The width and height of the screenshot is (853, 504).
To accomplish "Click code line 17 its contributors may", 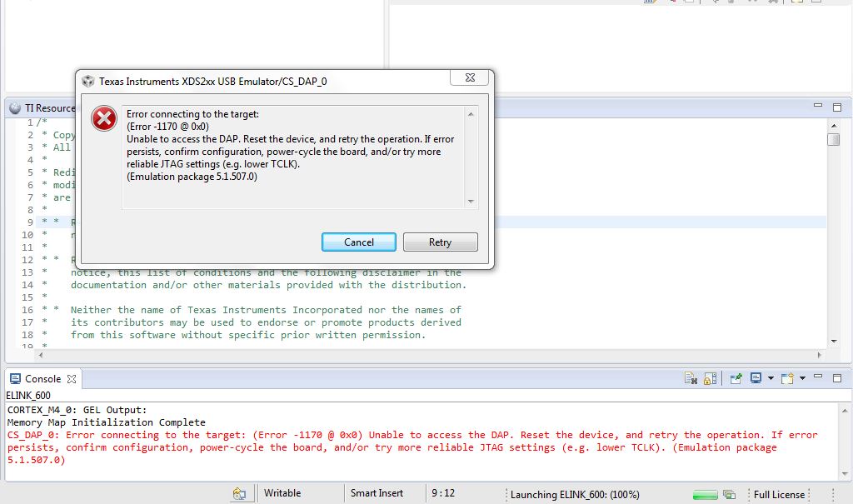I will pos(266,322).
